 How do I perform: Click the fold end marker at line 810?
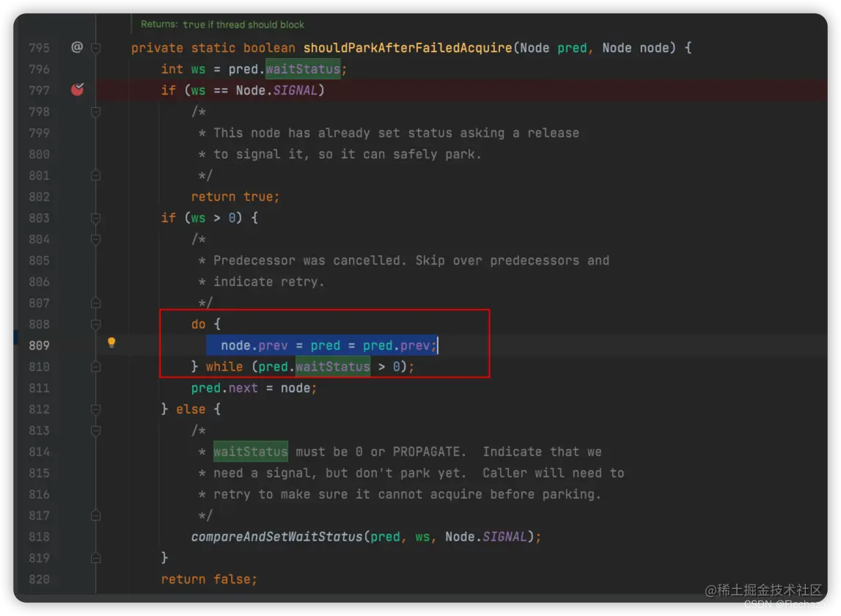click(96, 367)
